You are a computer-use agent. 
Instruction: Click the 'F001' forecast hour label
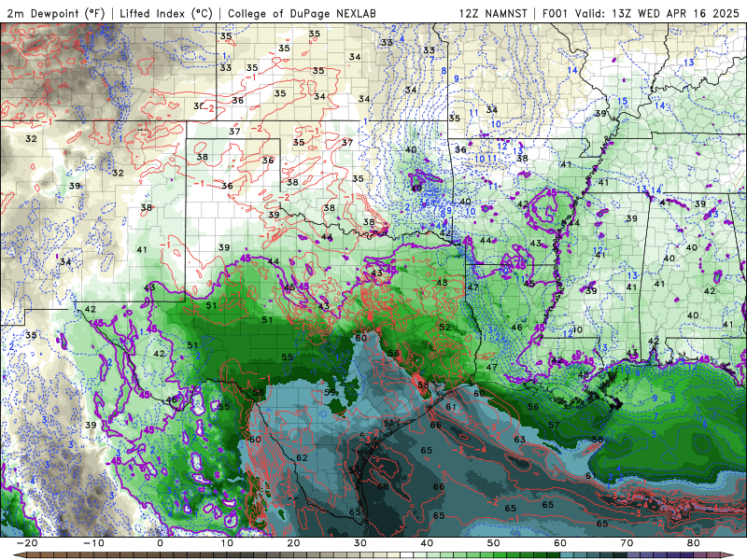(x=556, y=13)
